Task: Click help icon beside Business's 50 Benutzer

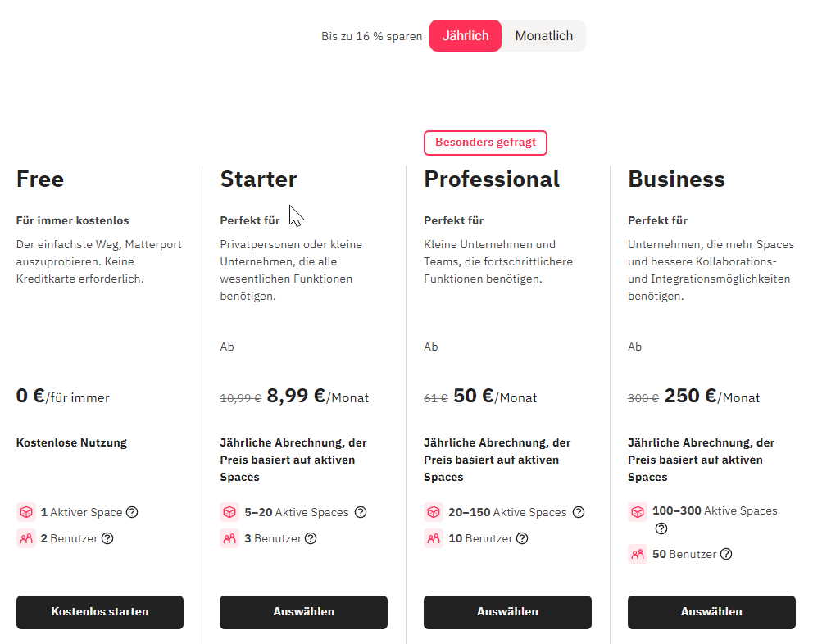Action: [725, 554]
